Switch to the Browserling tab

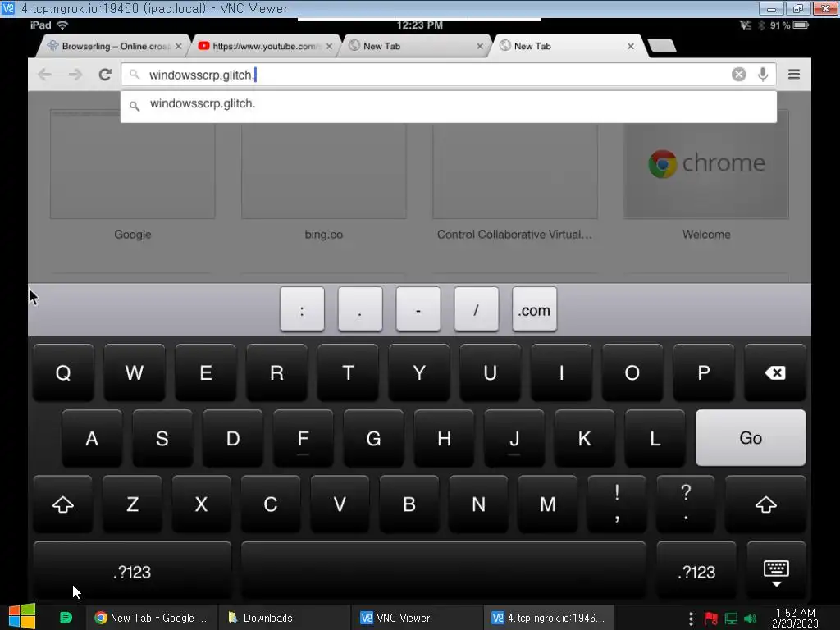[x=113, y=47]
